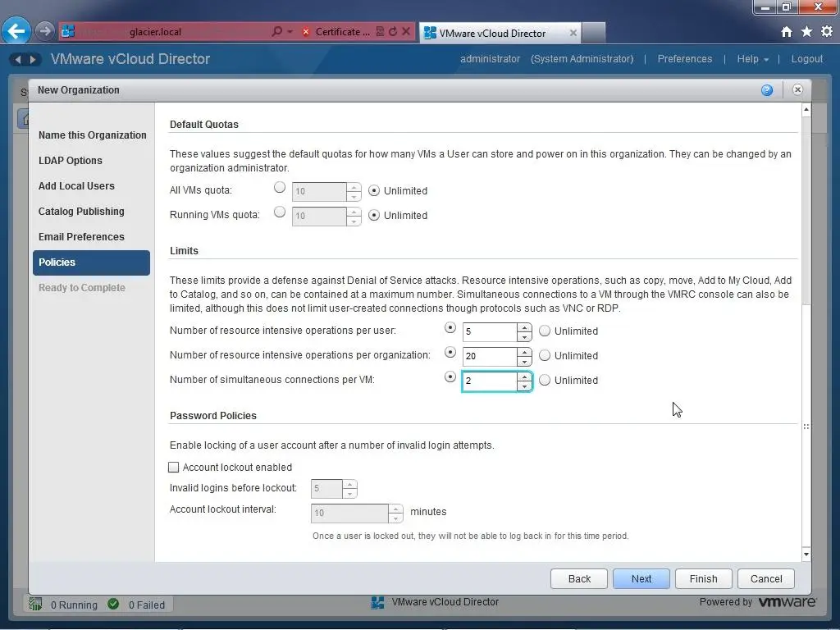Select Unlimited for All VMs quota
This screenshot has height=630, width=840.
point(374,190)
